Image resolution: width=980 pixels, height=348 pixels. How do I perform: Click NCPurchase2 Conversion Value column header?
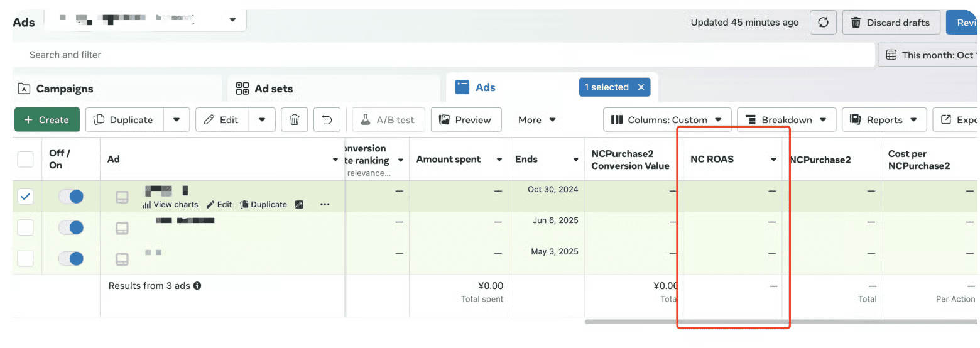630,160
